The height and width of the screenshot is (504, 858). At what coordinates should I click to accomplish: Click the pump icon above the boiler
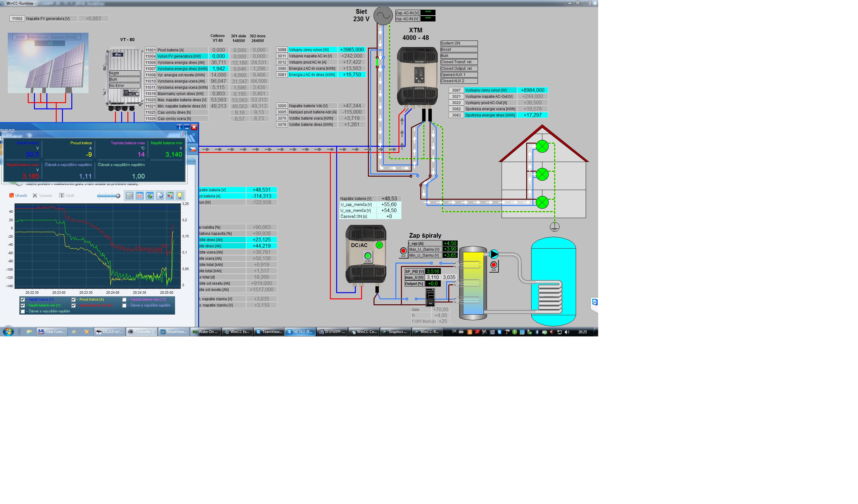(x=494, y=254)
